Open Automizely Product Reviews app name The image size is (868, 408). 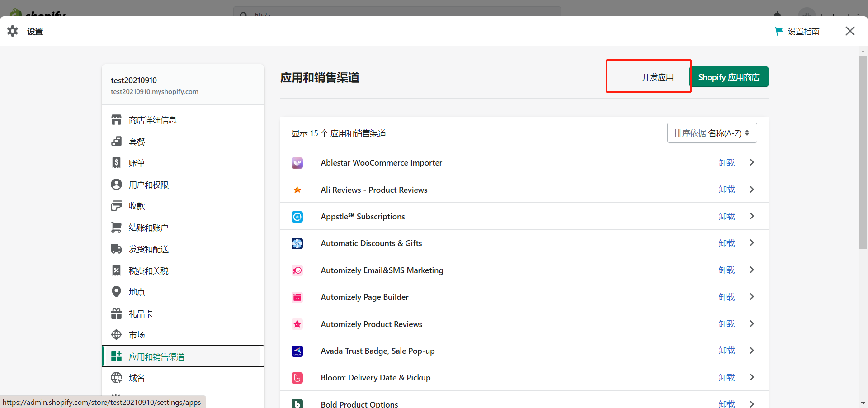click(371, 324)
